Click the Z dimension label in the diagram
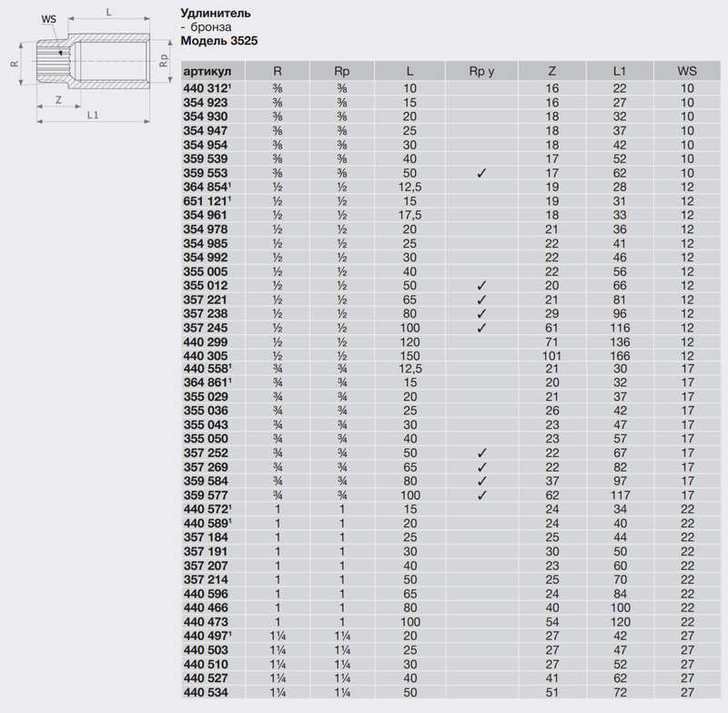This screenshot has height=713, width=728. 57,98
